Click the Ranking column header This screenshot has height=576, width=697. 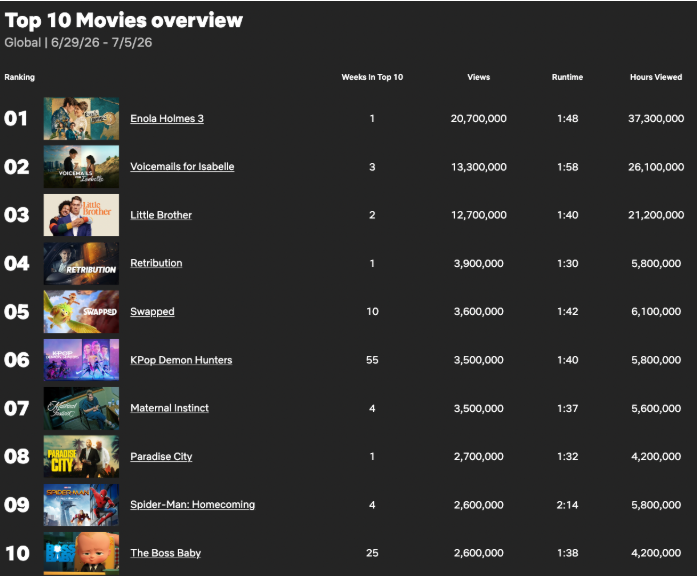click(20, 77)
